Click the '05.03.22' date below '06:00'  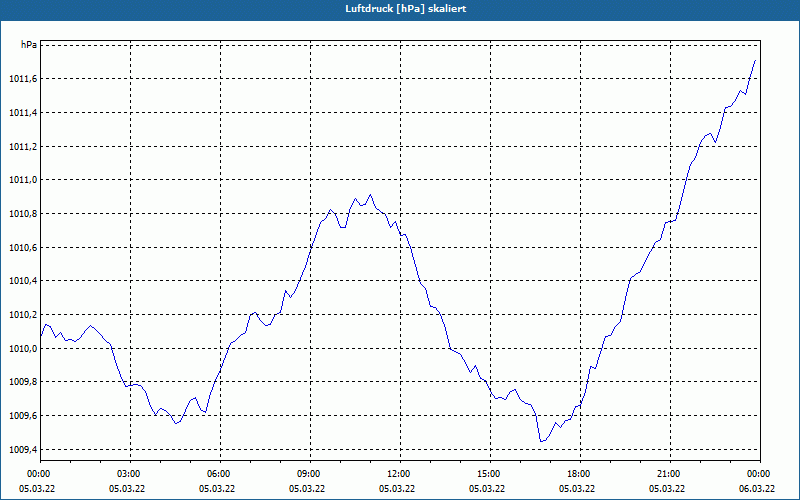click(217, 489)
